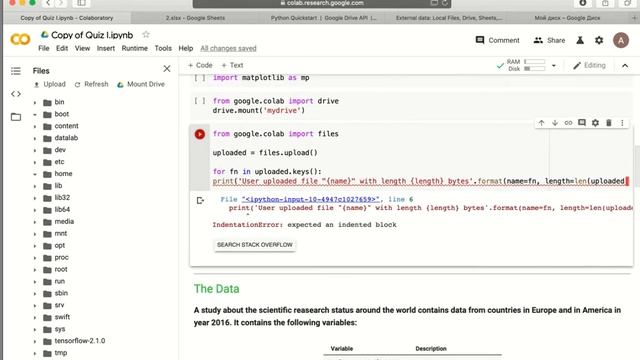This screenshot has height=360, width=640.
Task: Open the Runtime menu
Action: pyautogui.click(x=135, y=48)
